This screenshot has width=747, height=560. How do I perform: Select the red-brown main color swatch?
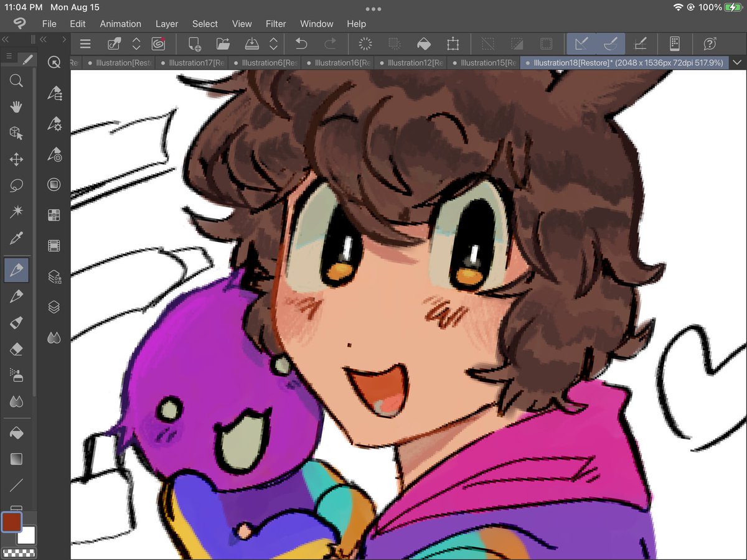pos(11,522)
